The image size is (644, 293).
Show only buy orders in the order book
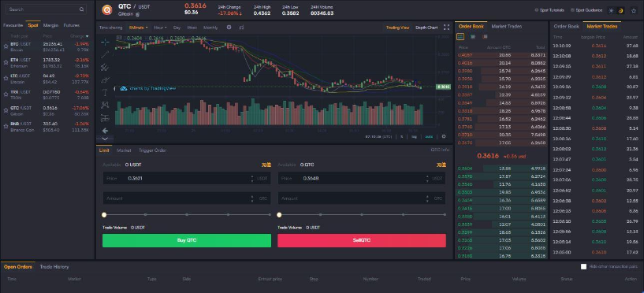click(x=473, y=37)
